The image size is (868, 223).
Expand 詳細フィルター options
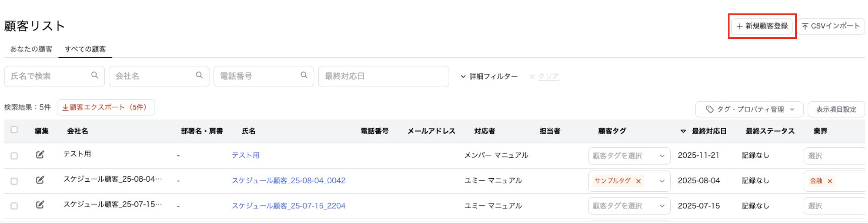(x=489, y=76)
